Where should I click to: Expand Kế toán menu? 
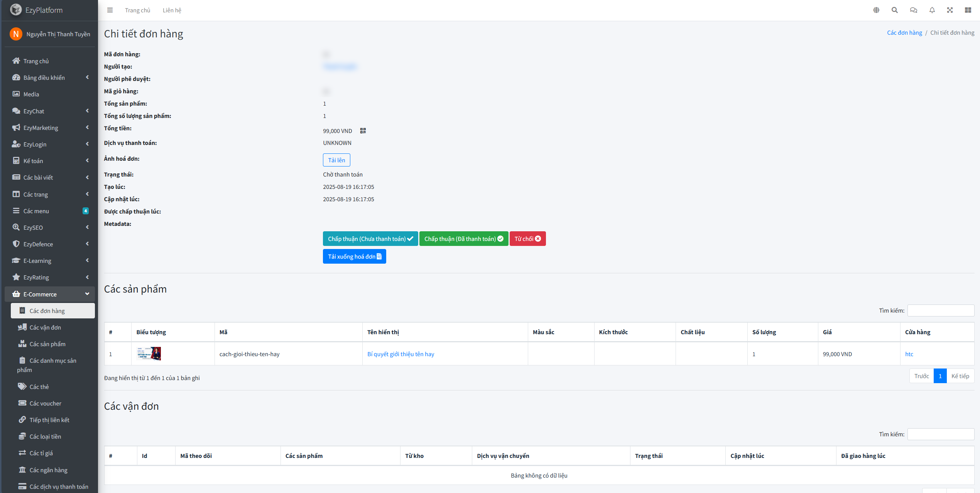pos(50,161)
